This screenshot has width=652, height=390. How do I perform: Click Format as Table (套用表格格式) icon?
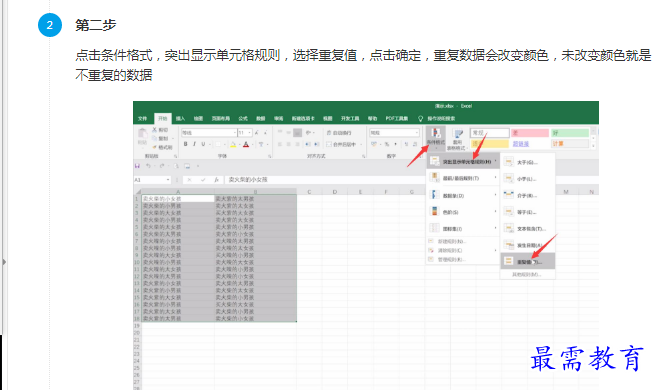pos(457,139)
